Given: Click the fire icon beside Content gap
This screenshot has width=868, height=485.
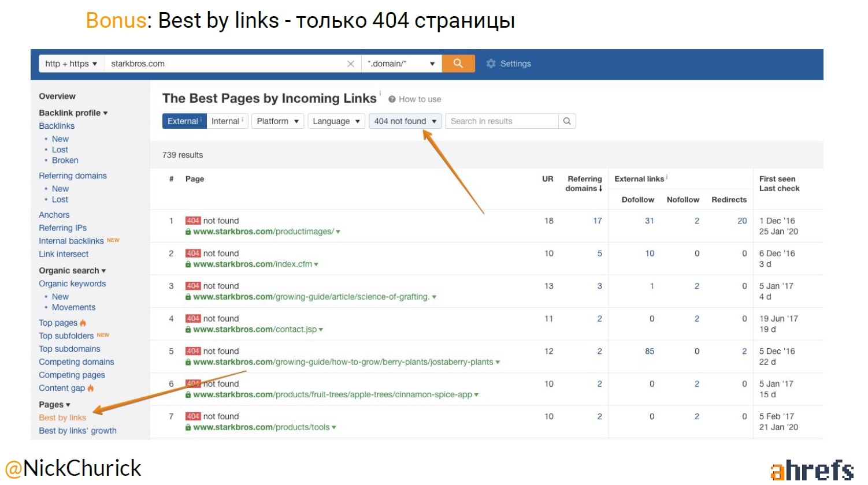Looking at the screenshot, I should pyautogui.click(x=91, y=388).
